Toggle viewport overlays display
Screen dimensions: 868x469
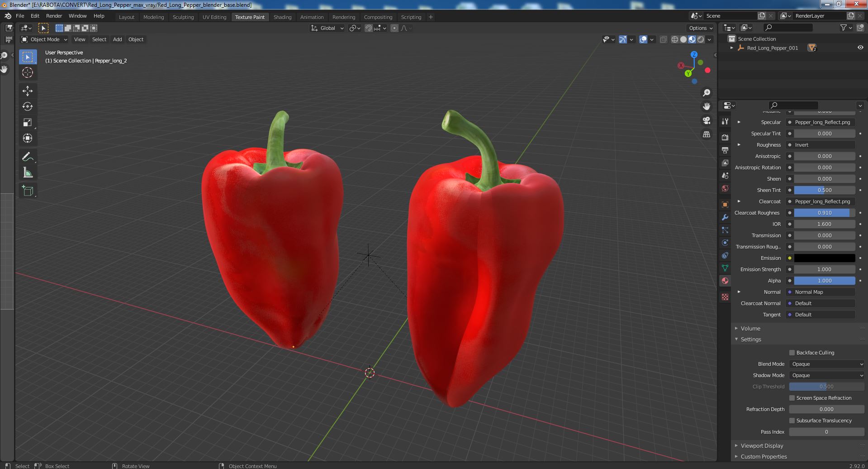[x=643, y=39]
